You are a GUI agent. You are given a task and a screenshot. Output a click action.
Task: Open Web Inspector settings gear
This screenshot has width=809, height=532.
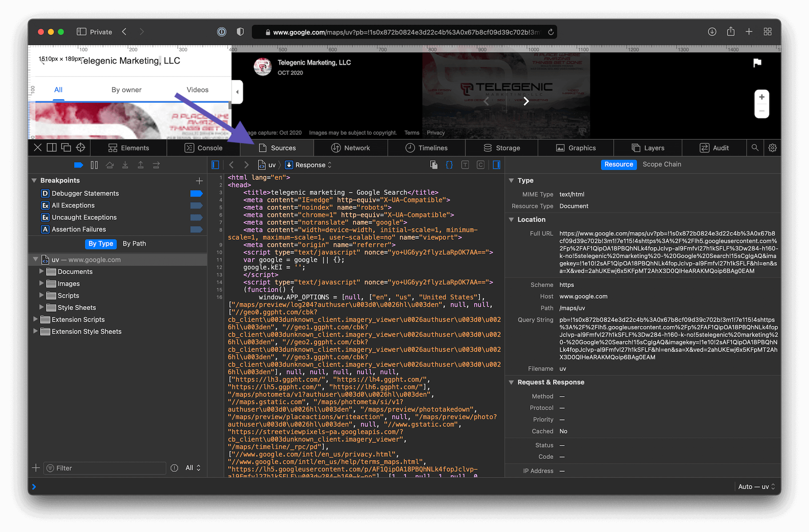point(772,148)
